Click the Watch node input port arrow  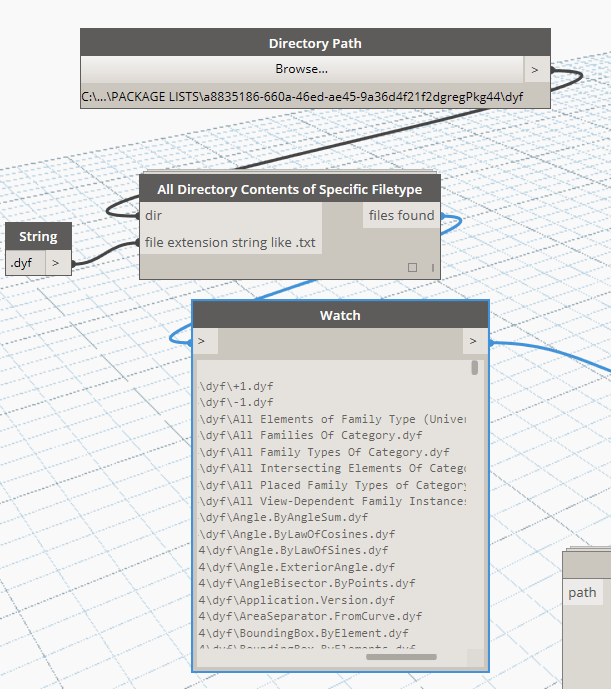point(205,341)
